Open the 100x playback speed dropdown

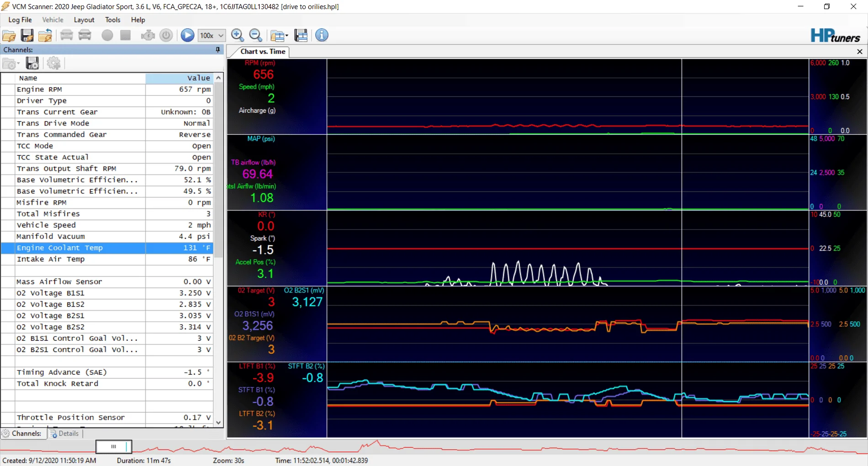(x=212, y=35)
